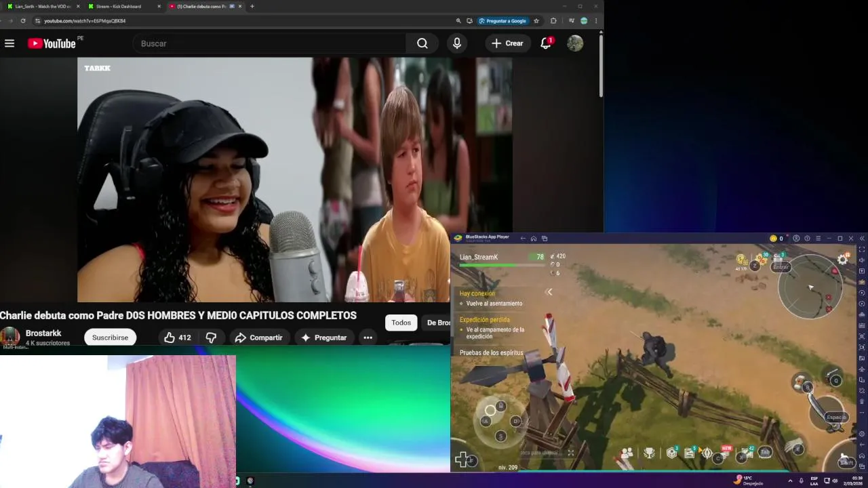Image resolution: width=868 pixels, height=488 pixels.
Task: Open the Crear button
Action: (x=507, y=43)
